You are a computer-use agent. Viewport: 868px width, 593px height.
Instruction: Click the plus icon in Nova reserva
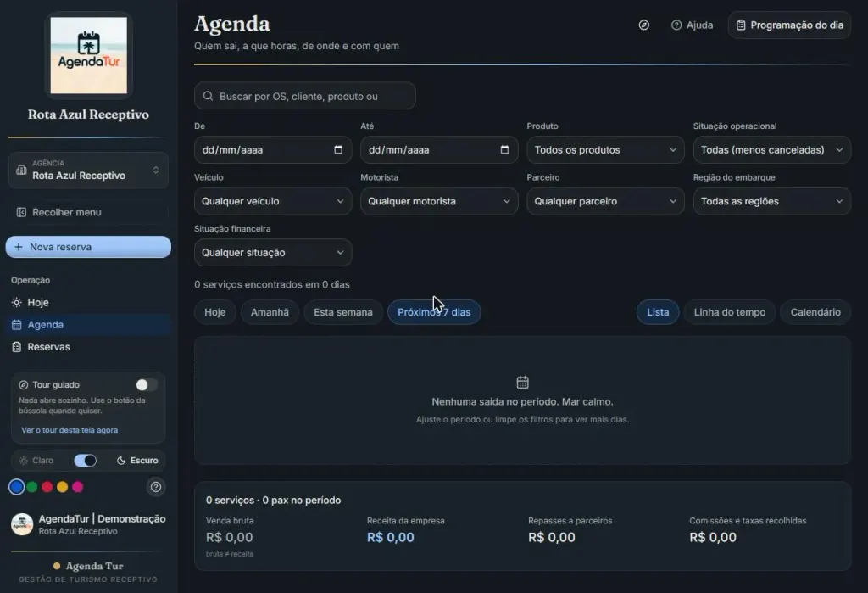click(19, 247)
